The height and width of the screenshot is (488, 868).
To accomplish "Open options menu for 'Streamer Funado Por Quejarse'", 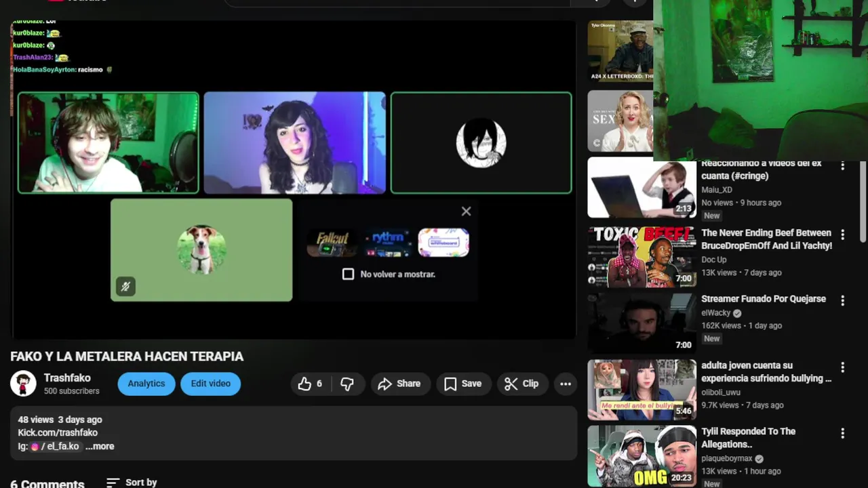I will 842,300.
